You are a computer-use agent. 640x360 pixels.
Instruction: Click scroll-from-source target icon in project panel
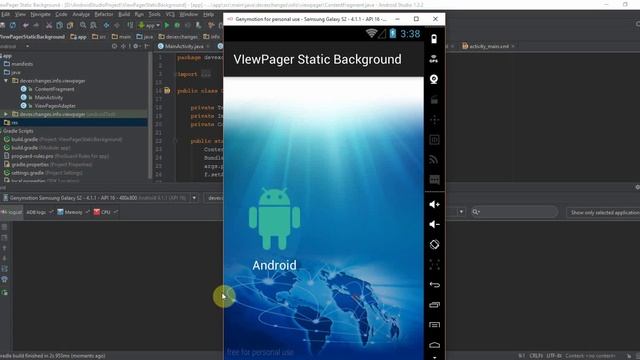pyautogui.click(x=115, y=47)
